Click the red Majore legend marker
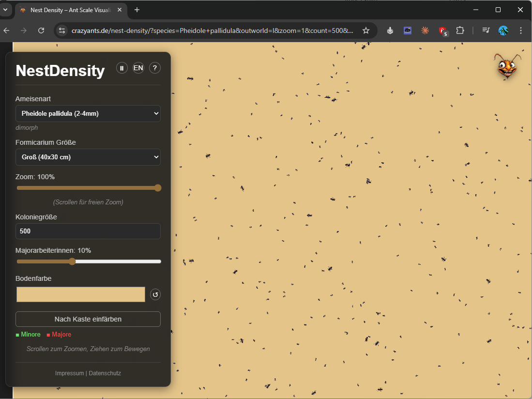The height and width of the screenshot is (399, 532). tap(47, 334)
